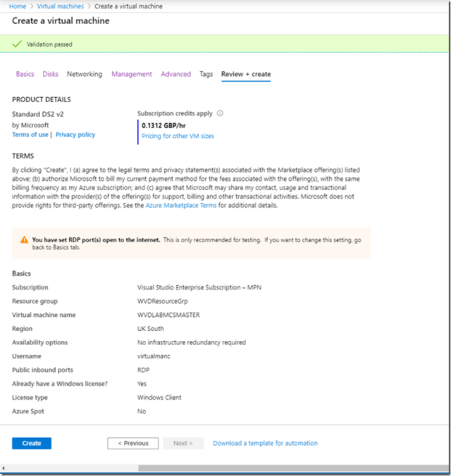Open Pricing for other VM sizes link
Screen dimensions: 451x476
point(178,136)
